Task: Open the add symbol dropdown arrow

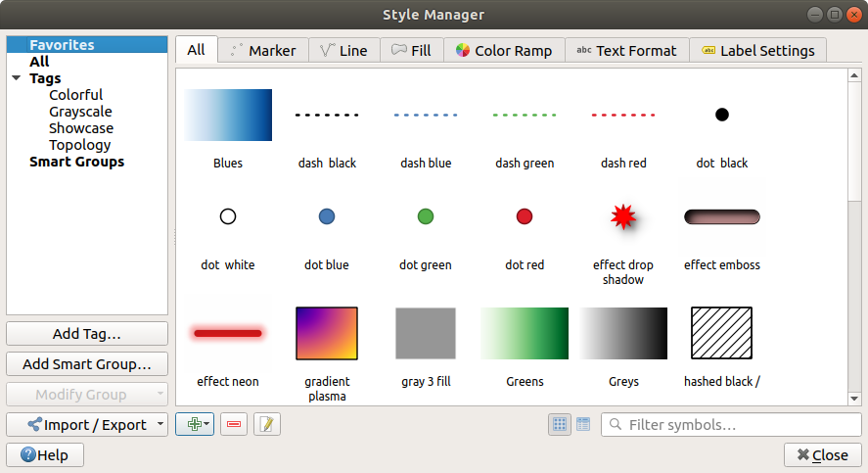Action: click(207, 424)
